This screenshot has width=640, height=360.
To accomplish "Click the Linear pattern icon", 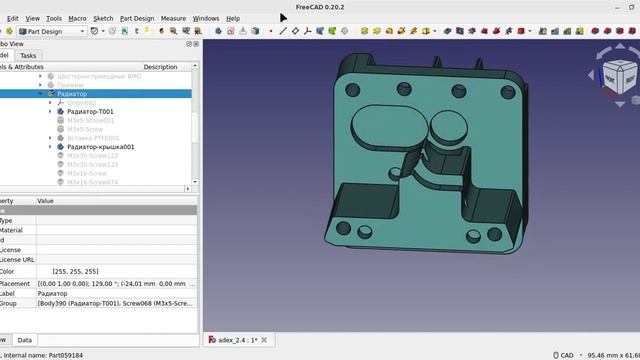I will coord(555,31).
